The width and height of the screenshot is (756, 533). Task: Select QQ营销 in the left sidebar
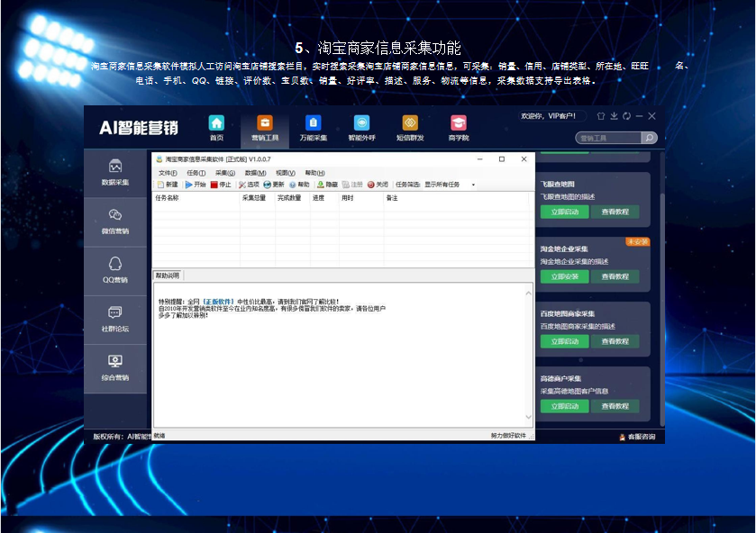(x=115, y=270)
